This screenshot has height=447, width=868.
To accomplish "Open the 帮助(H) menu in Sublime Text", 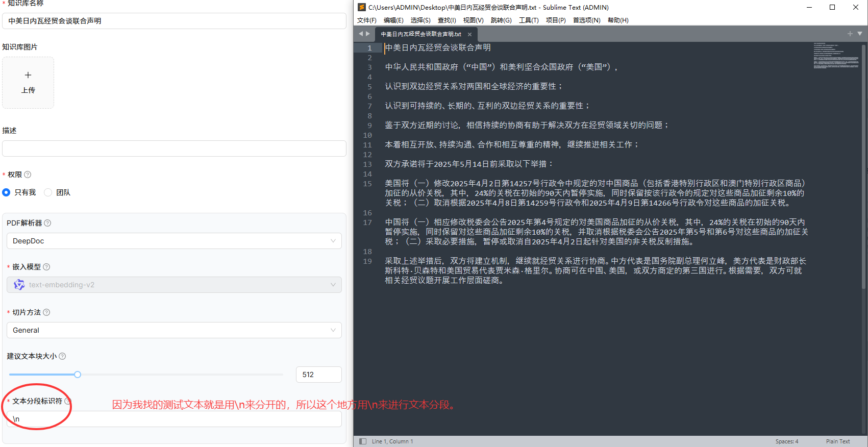I will click(618, 20).
